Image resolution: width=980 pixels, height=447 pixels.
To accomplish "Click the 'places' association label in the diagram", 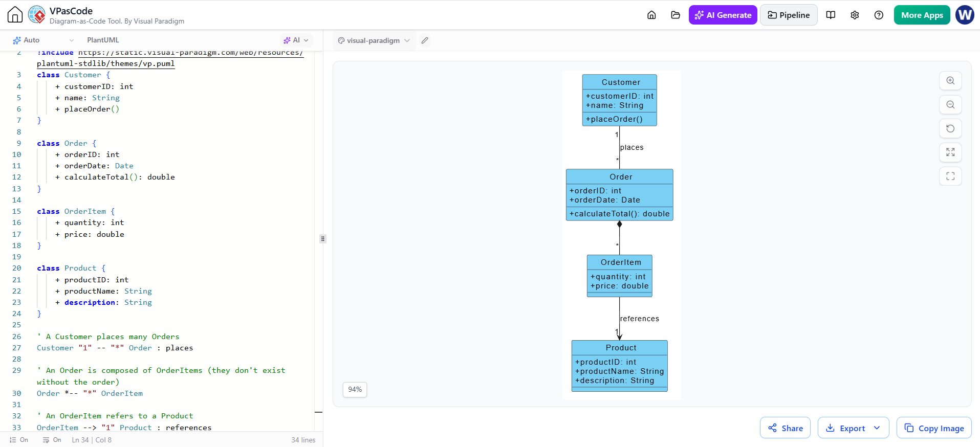I will (x=632, y=147).
